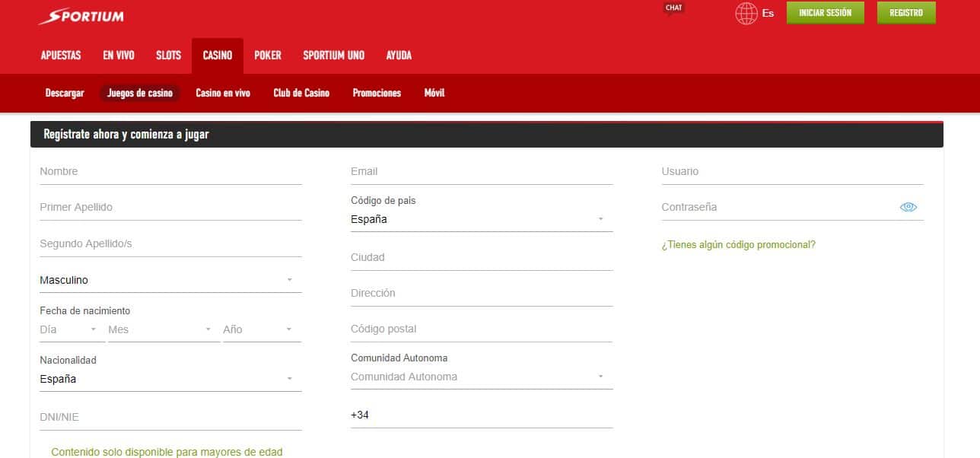
Task: Switch to the SLOTS tab
Action: (167, 55)
